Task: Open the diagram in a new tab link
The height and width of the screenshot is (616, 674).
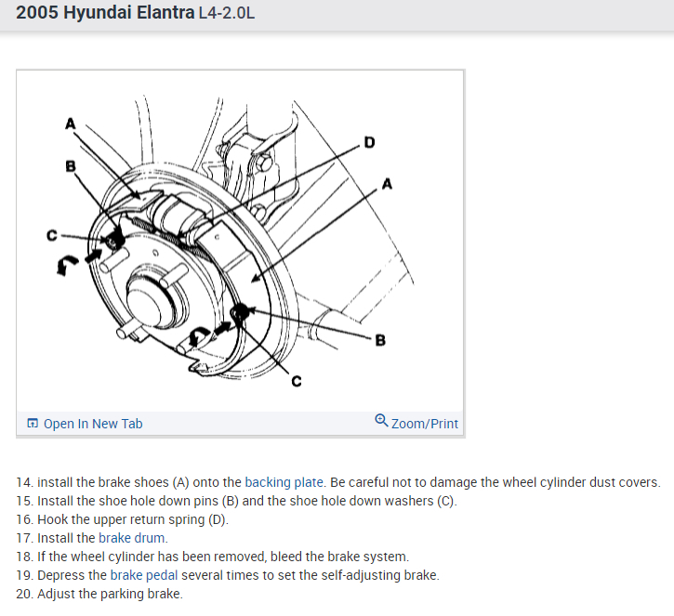Action: pos(93,424)
